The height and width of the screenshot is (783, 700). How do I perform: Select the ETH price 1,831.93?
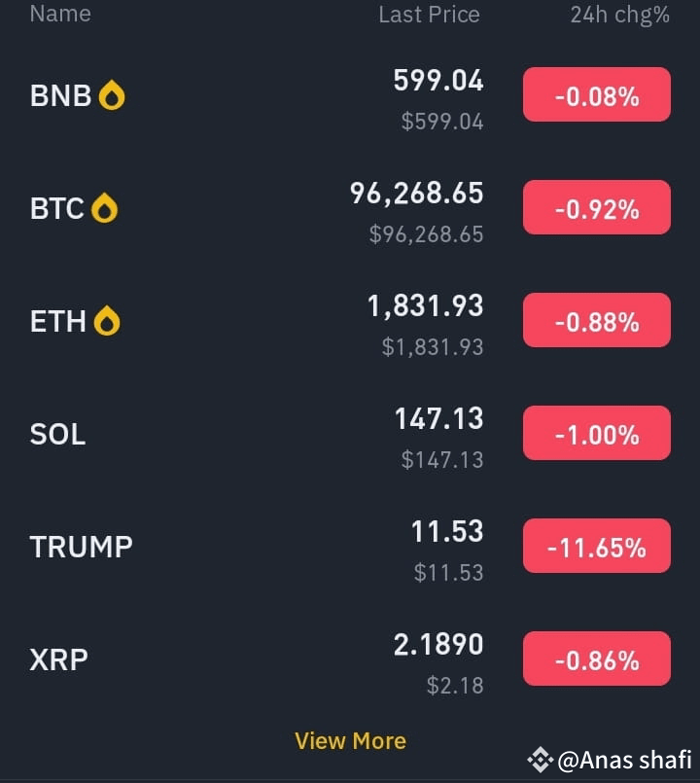pyautogui.click(x=426, y=306)
